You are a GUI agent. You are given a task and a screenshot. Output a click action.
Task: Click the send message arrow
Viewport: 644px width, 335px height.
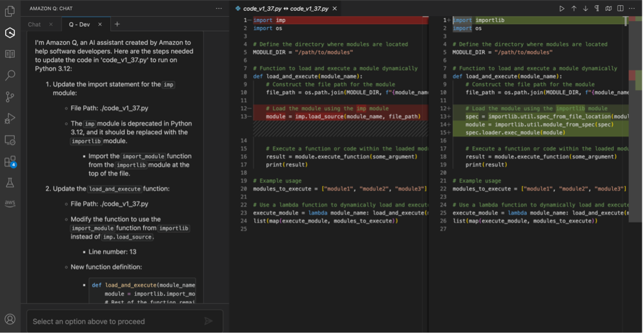(x=209, y=321)
